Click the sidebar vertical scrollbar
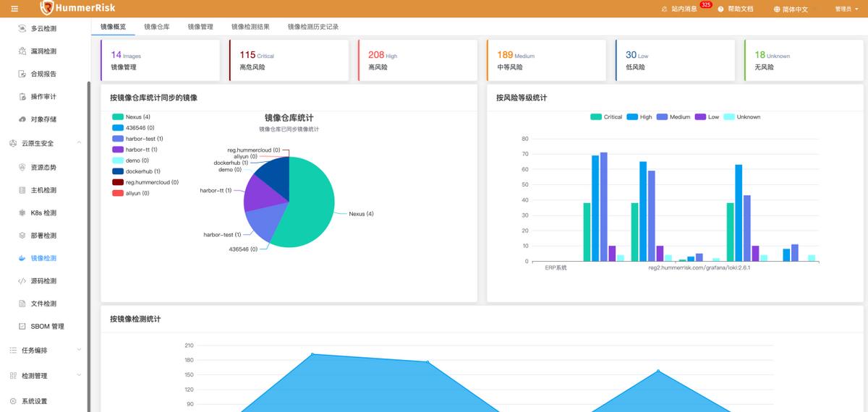 tap(89, 246)
